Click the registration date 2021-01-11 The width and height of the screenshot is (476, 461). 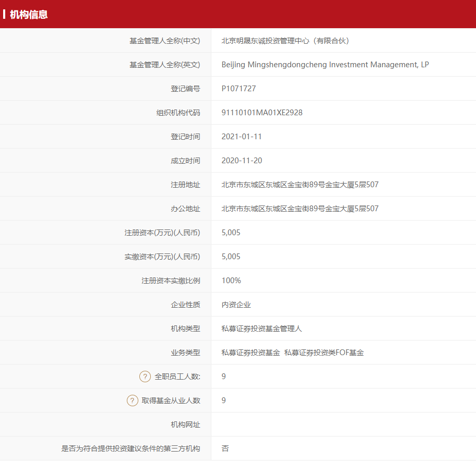(242, 137)
